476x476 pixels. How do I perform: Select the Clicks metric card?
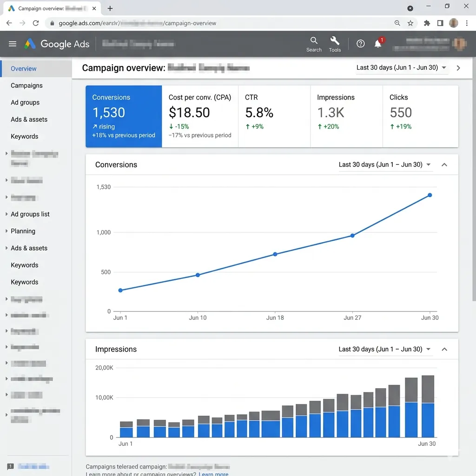pos(420,116)
